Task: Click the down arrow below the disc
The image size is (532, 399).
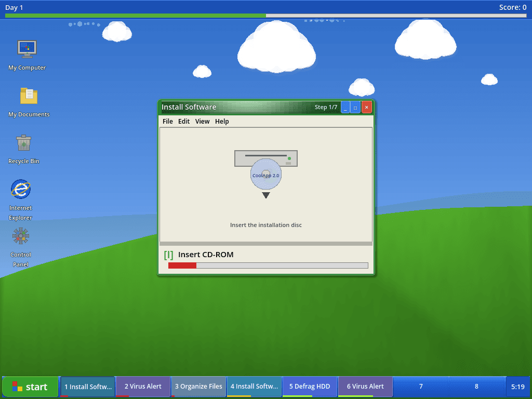Action: (265, 195)
